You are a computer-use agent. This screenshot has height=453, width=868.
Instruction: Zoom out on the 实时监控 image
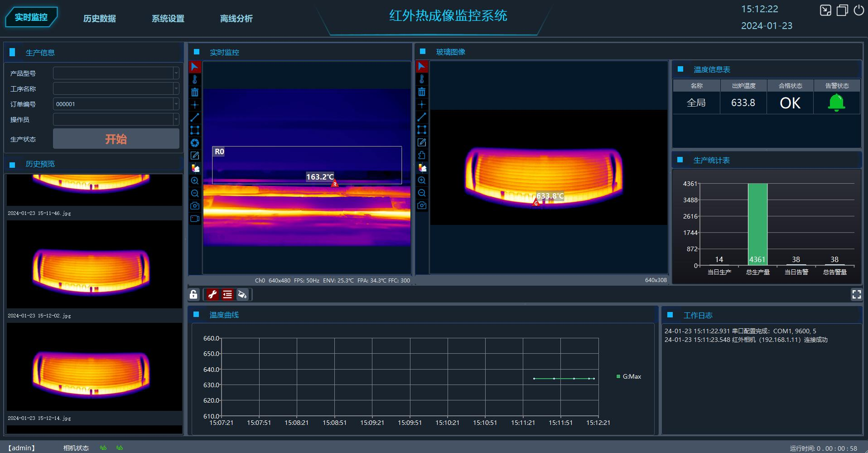pyautogui.click(x=195, y=193)
